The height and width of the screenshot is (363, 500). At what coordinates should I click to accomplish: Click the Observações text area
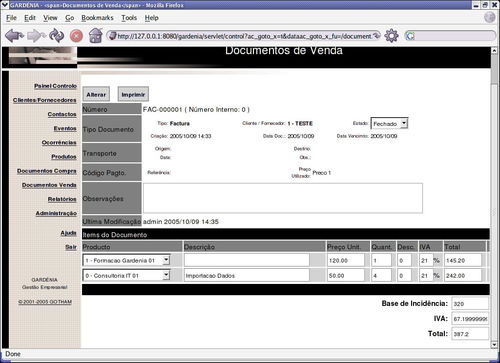click(283, 198)
